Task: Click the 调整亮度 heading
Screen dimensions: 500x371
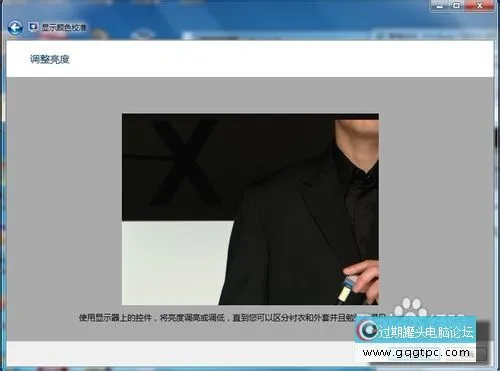Action: pyautogui.click(x=49, y=59)
